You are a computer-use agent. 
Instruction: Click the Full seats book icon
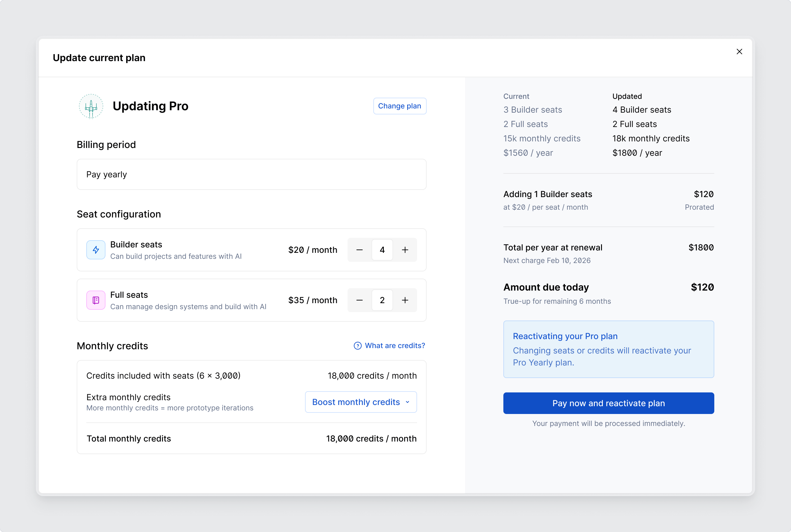click(96, 300)
